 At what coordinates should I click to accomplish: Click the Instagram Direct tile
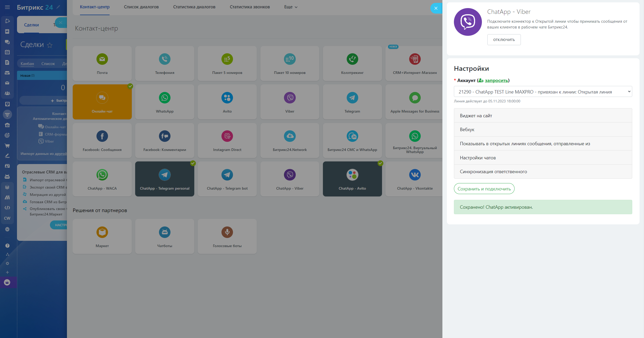click(227, 141)
